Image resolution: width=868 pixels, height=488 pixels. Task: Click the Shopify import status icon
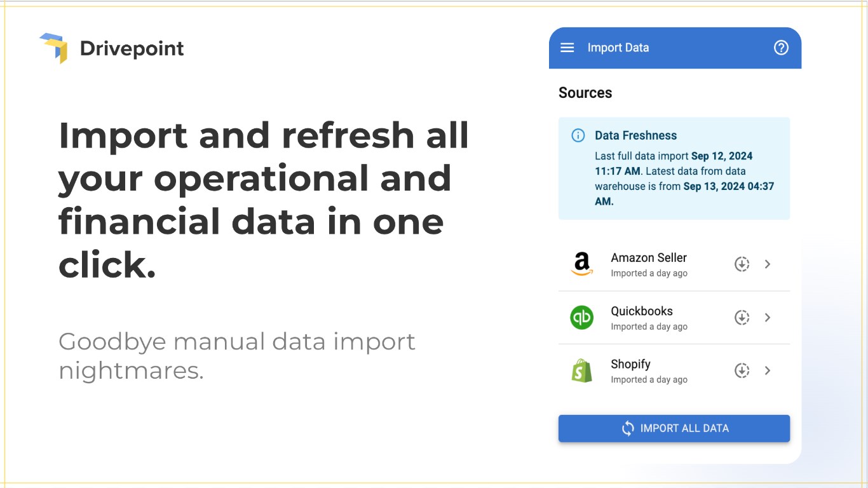click(742, 370)
